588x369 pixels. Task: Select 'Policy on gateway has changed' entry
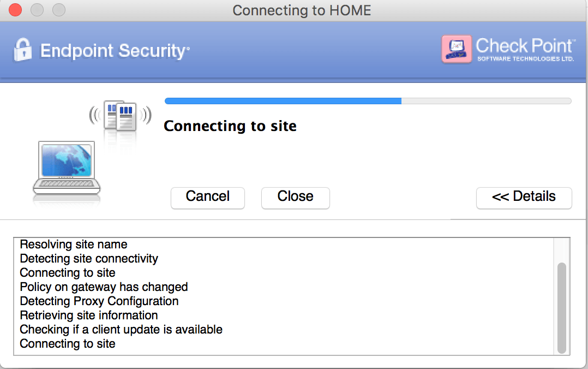[x=104, y=287]
